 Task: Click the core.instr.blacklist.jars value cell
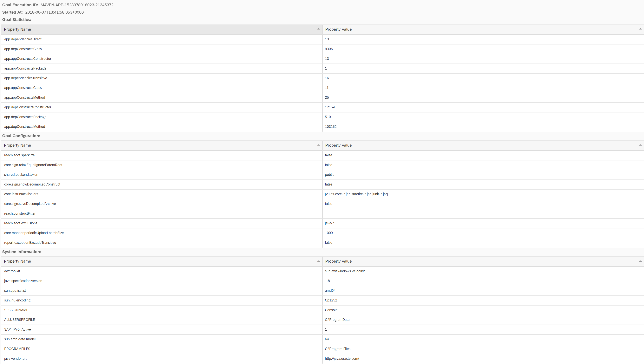tap(356, 194)
